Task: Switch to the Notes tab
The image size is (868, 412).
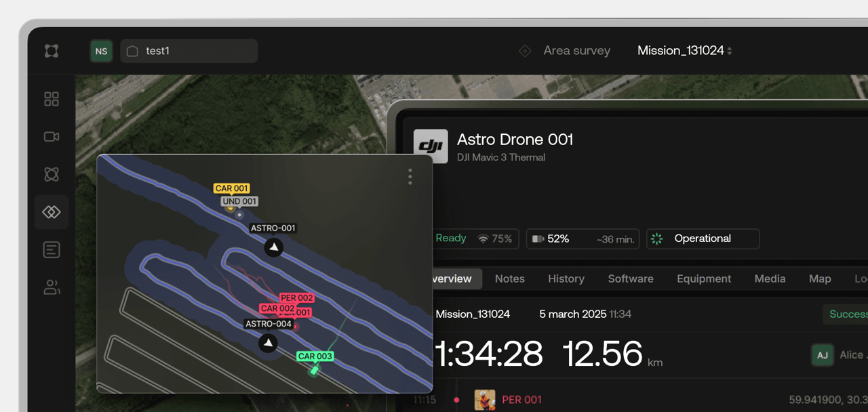Action: coord(510,279)
